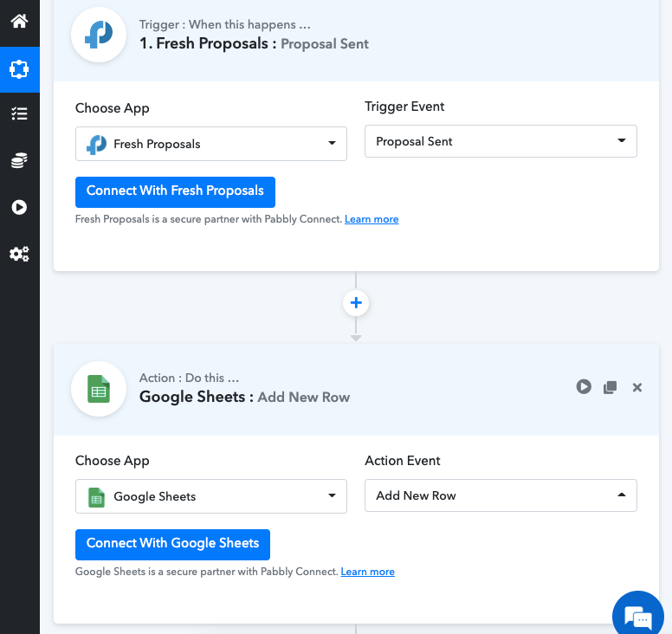Open the video tutorials play icon in sidebar

[19, 207]
